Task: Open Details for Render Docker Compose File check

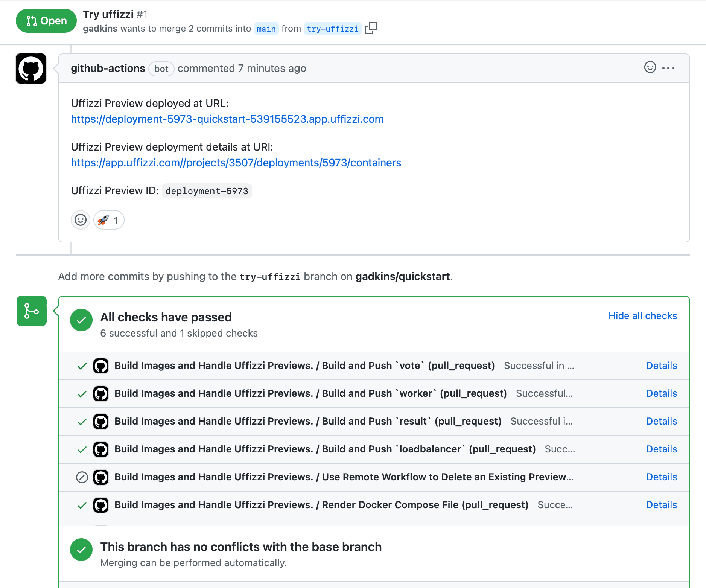Action: (661, 505)
